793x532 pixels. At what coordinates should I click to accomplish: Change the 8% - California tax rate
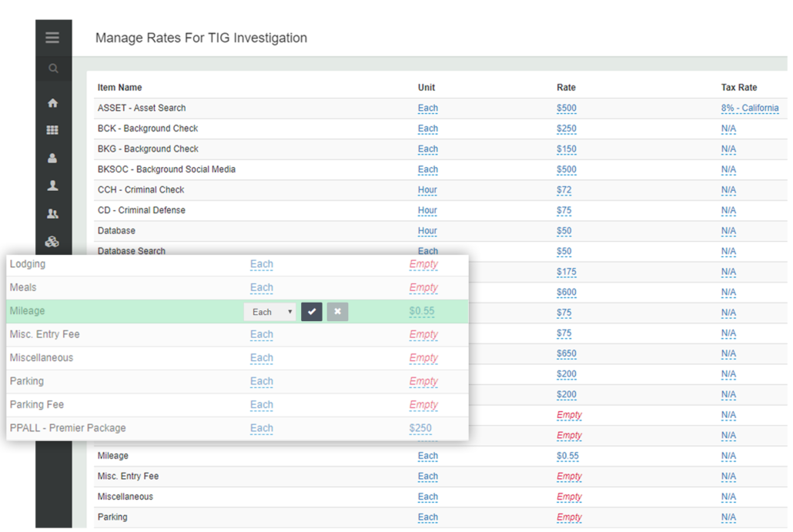(750, 109)
